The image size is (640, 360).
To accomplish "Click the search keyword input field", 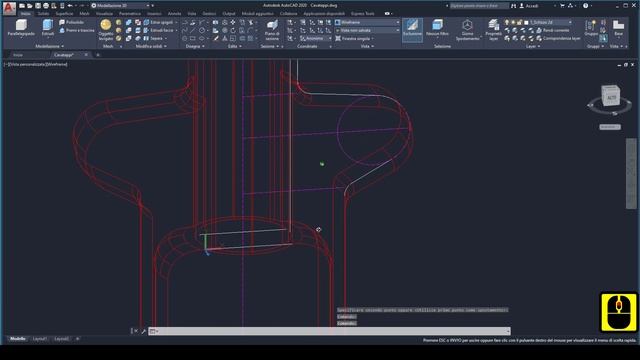I will [479, 6].
